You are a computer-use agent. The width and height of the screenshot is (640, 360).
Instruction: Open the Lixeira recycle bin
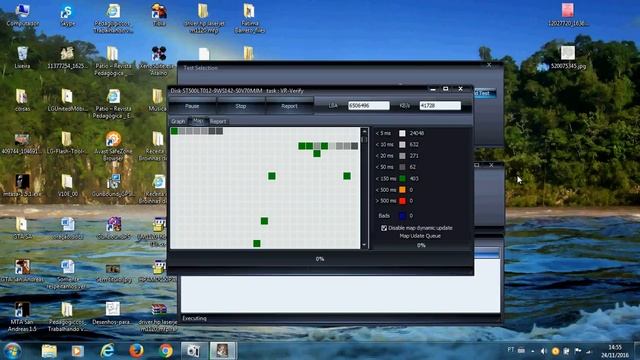pos(22,57)
